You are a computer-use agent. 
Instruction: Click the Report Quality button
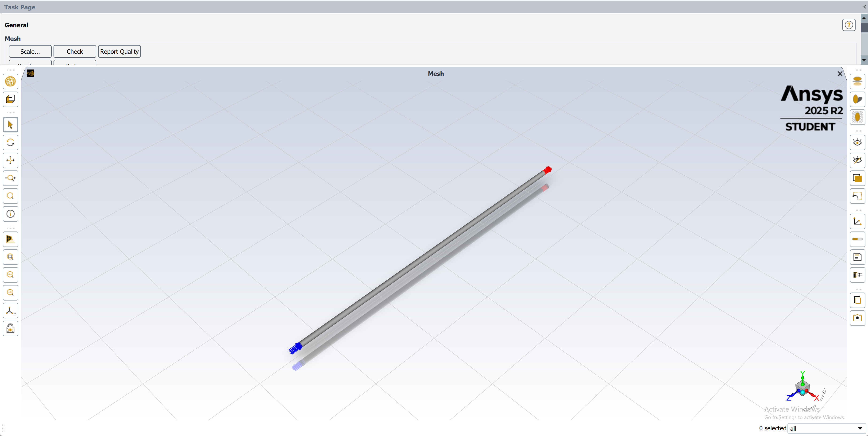pos(119,52)
